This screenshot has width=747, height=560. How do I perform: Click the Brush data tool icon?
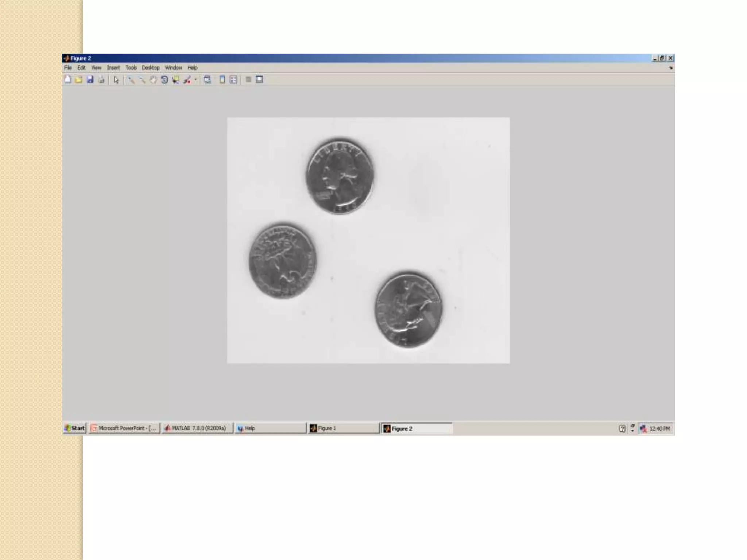tap(187, 80)
